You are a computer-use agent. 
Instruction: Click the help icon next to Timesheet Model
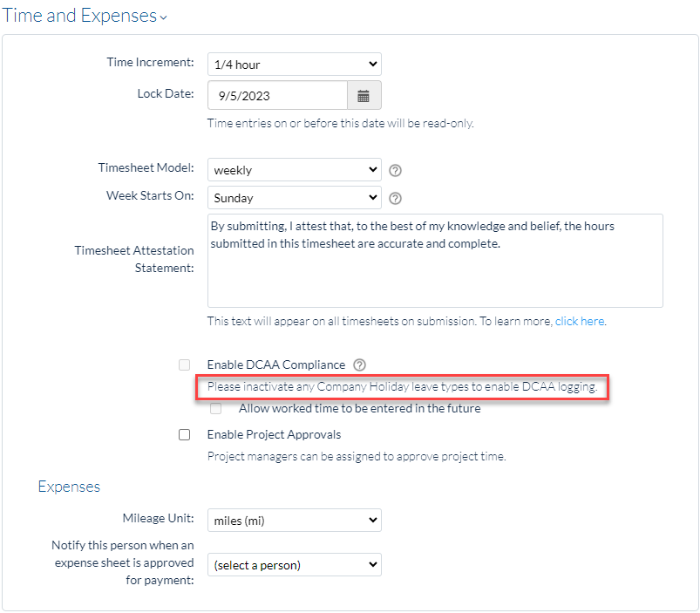click(x=395, y=169)
